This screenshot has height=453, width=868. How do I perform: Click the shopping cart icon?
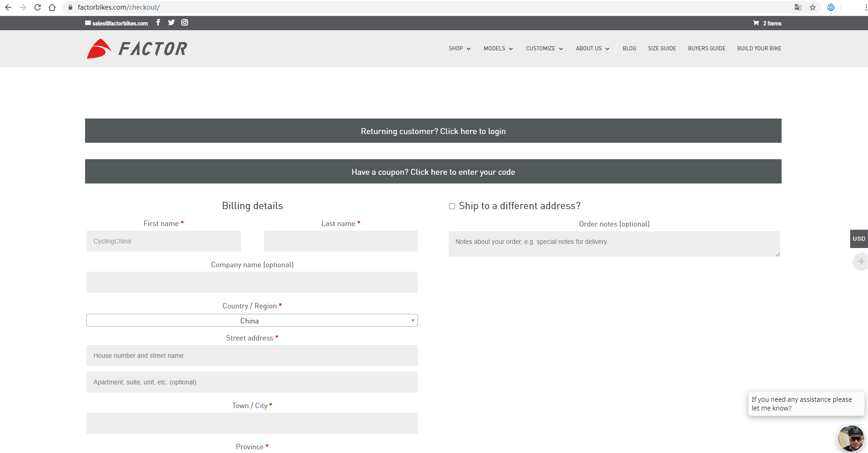756,23
